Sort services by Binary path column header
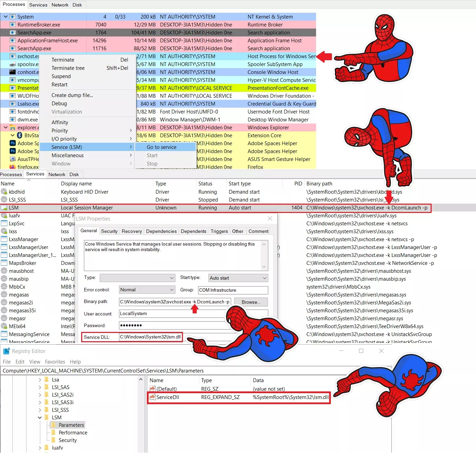The image size is (476, 453). click(x=319, y=184)
